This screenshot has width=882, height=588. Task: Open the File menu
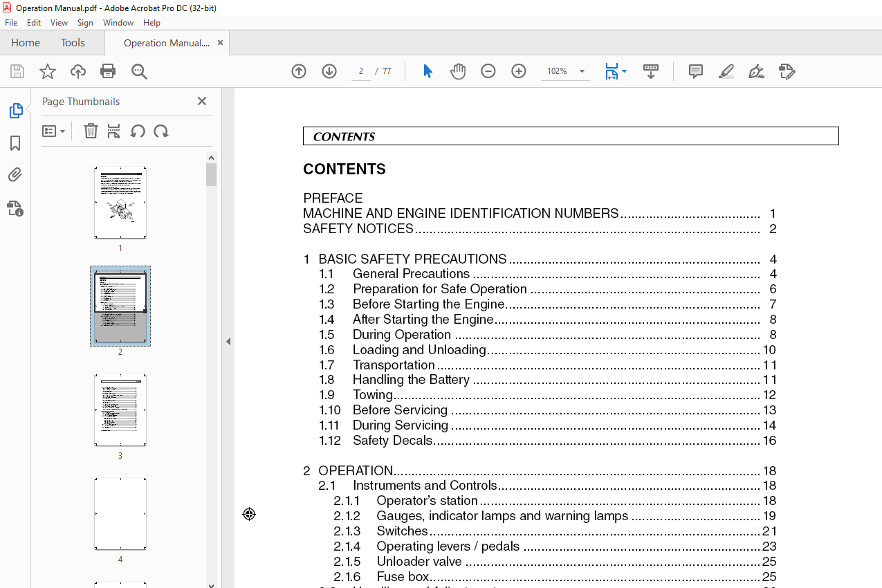pos(11,23)
